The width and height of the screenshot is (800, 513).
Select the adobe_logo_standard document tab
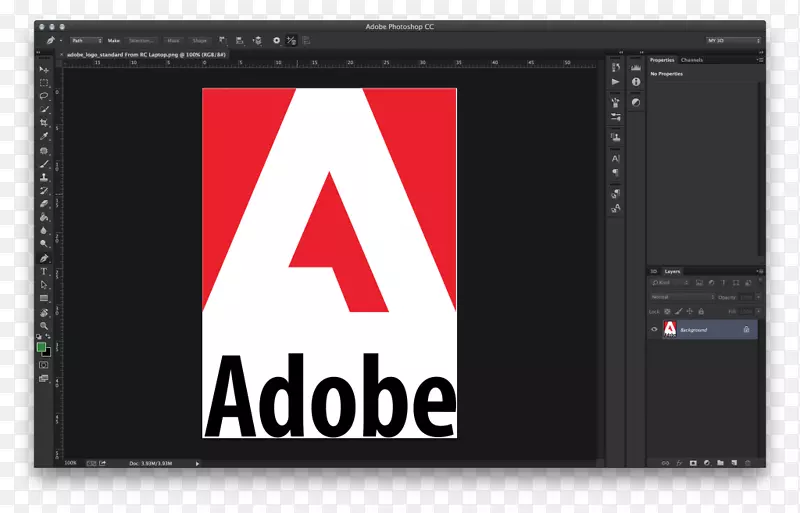pyautogui.click(x=146, y=54)
